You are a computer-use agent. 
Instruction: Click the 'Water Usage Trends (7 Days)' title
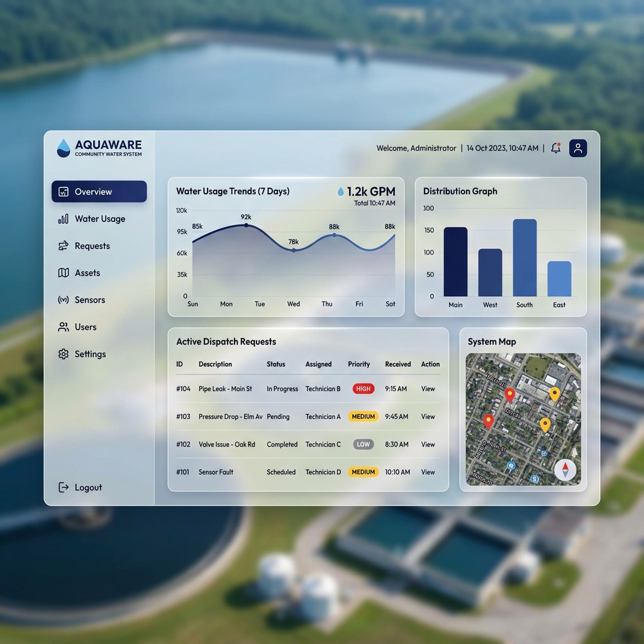(233, 191)
